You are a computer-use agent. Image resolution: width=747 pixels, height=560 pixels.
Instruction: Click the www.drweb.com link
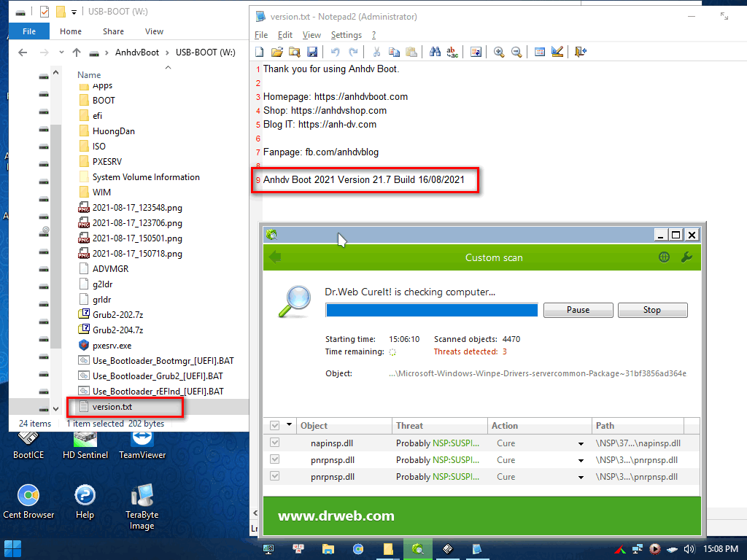(x=336, y=516)
